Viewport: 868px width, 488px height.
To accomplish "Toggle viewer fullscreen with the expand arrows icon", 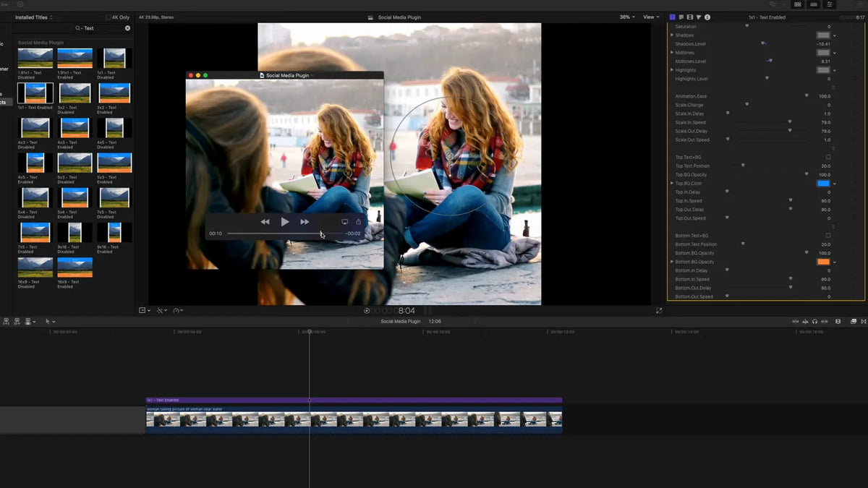I will click(659, 311).
